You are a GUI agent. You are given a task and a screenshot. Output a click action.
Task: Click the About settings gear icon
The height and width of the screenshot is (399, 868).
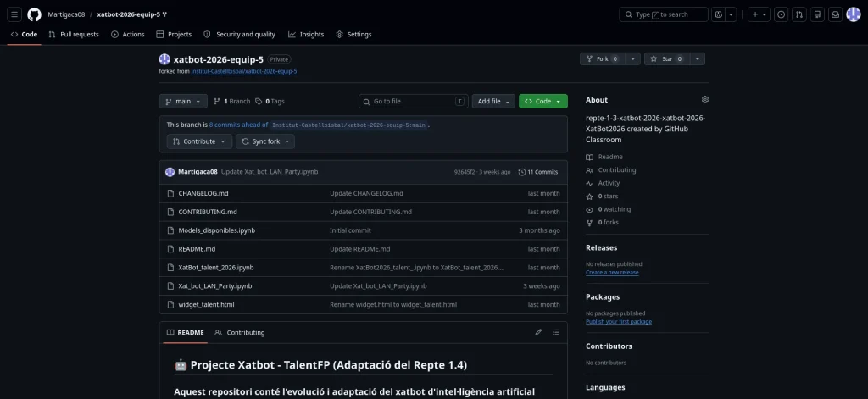tap(704, 100)
